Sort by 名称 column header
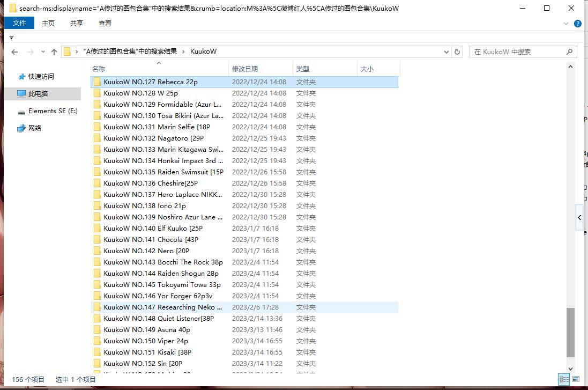Screen dimensions: 588x390 coord(159,69)
